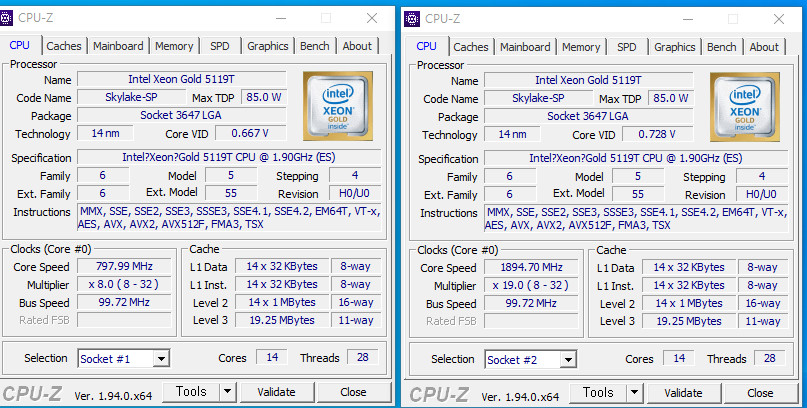Click Skylake-SP code name in right window
The height and width of the screenshot is (408, 807).
point(538,98)
